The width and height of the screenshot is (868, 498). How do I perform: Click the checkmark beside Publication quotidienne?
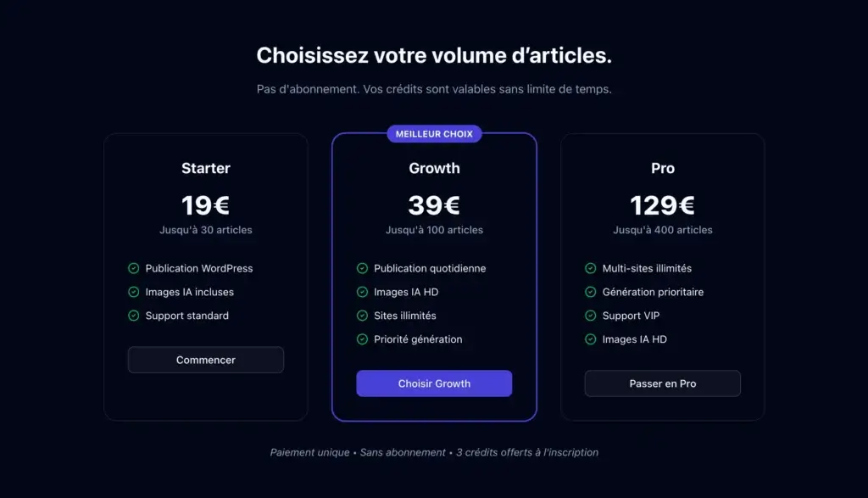tap(363, 268)
